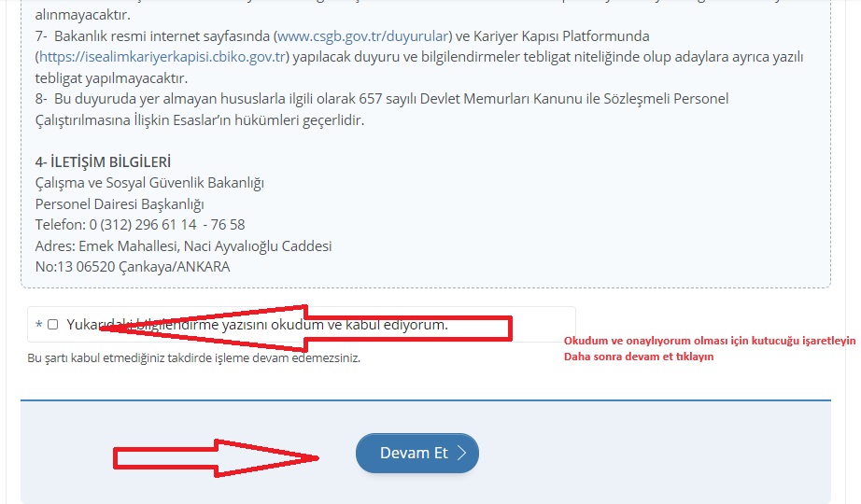Click the red instruction 'Okudum ve onaylıyorum' note
The image size is (861, 504).
pos(709,342)
